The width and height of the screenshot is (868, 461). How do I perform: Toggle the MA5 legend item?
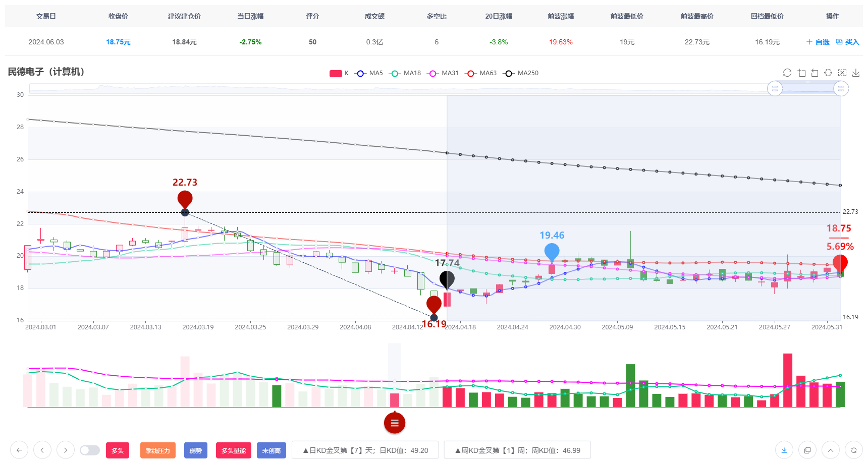coord(369,73)
